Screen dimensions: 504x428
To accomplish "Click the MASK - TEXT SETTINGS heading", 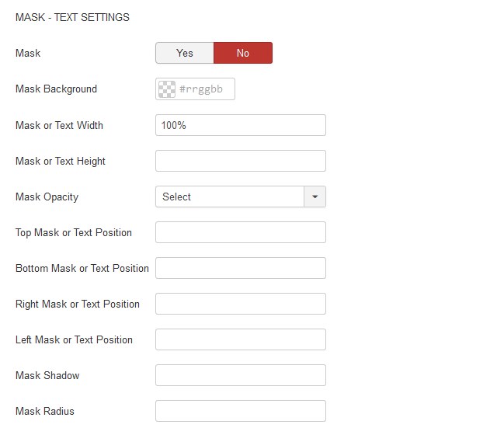I will pyautogui.click(x=72, y=17).
